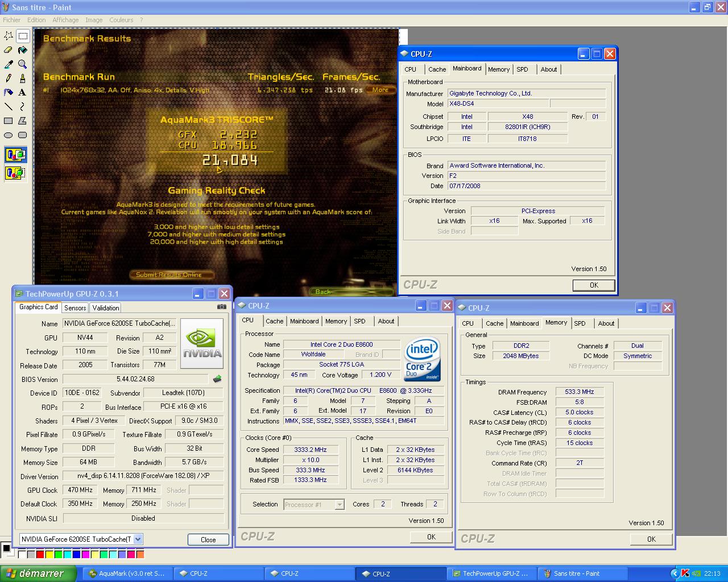Click the antivirus K tray icon

tap(685, 573)
